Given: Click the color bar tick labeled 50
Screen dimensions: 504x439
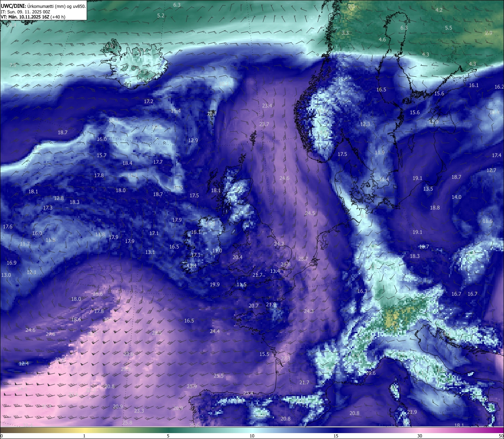Looking at the screenshot, I should click(501, 436).
